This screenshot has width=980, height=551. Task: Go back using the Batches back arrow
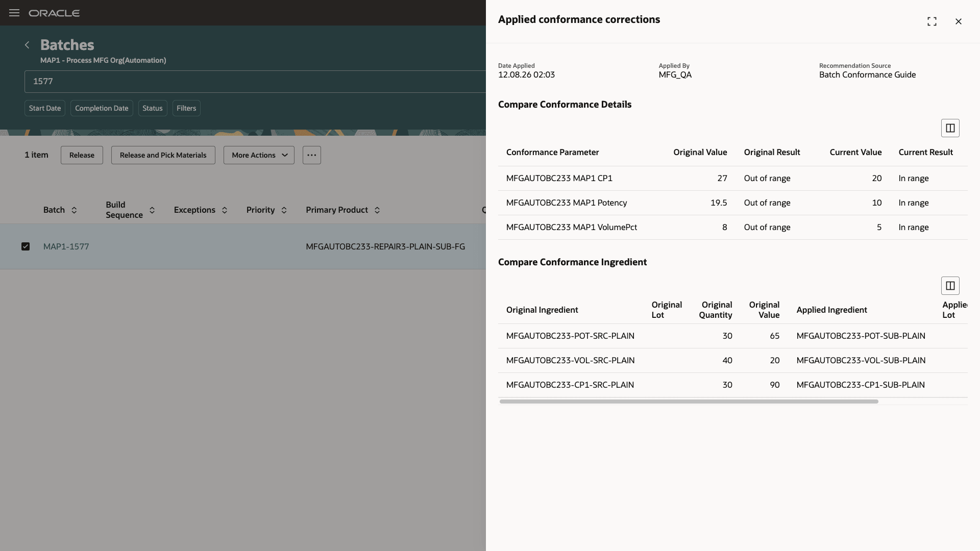tap(27, 45)
